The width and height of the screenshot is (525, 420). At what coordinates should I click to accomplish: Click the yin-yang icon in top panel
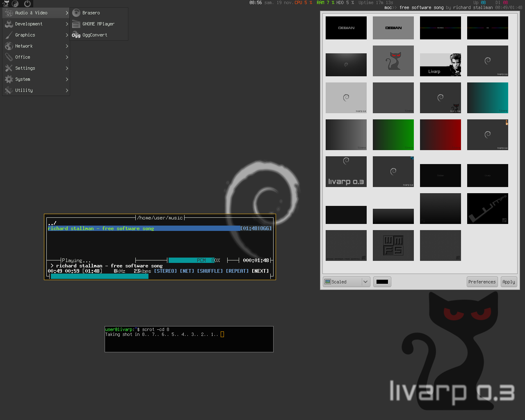tap(15, 3)
